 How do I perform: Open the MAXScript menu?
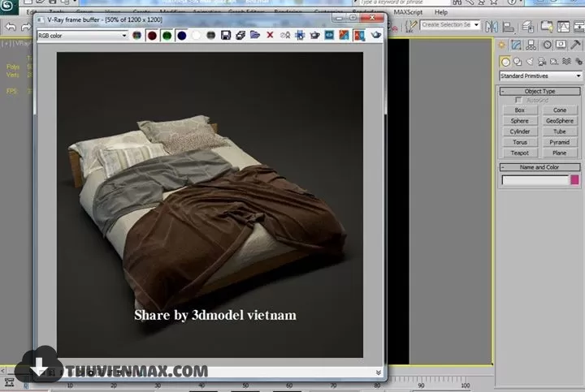408,12
